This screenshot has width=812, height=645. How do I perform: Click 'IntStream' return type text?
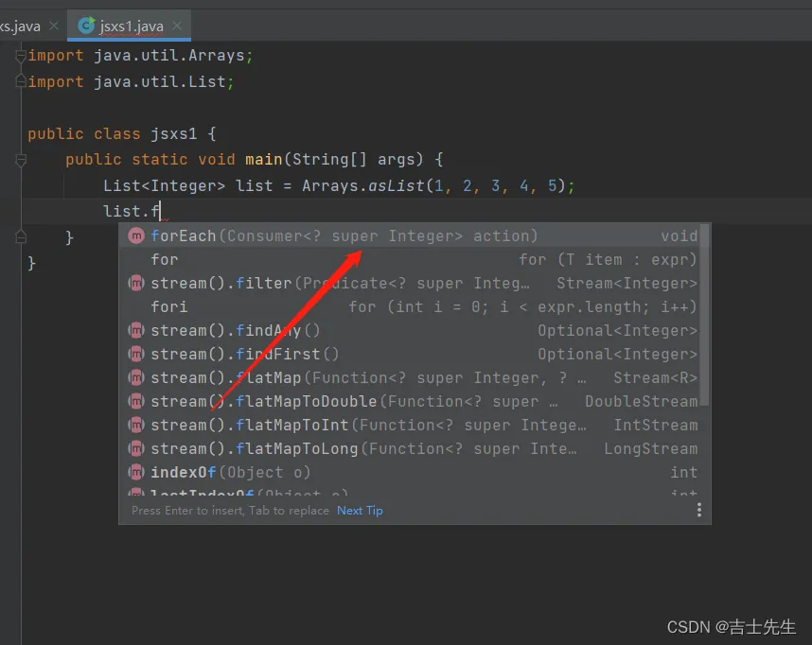click(x=656, y=425)
